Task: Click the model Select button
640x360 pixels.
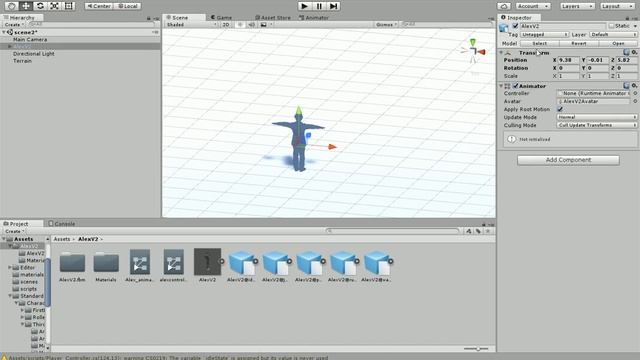Action: pyautogui.click(x=539, y=43)
